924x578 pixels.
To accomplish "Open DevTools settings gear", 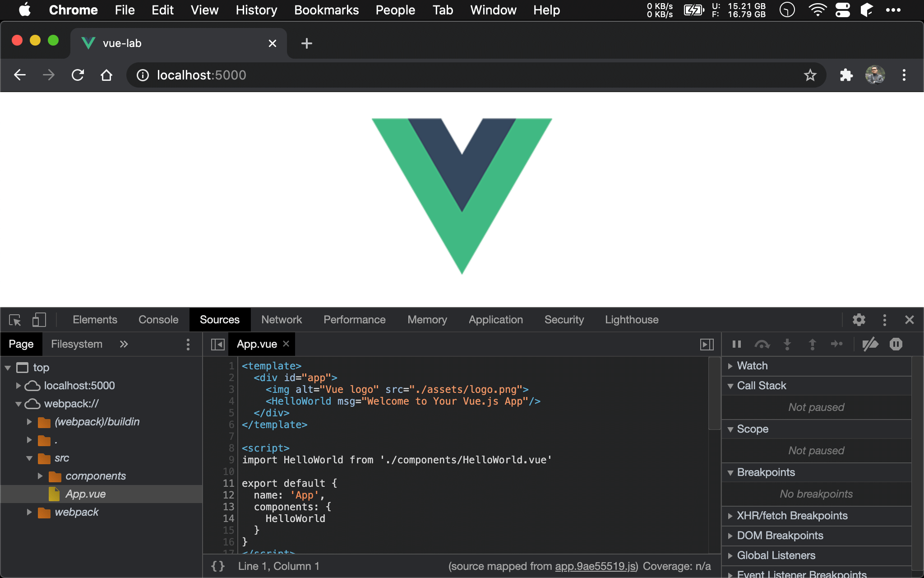I will pos(859,320).
